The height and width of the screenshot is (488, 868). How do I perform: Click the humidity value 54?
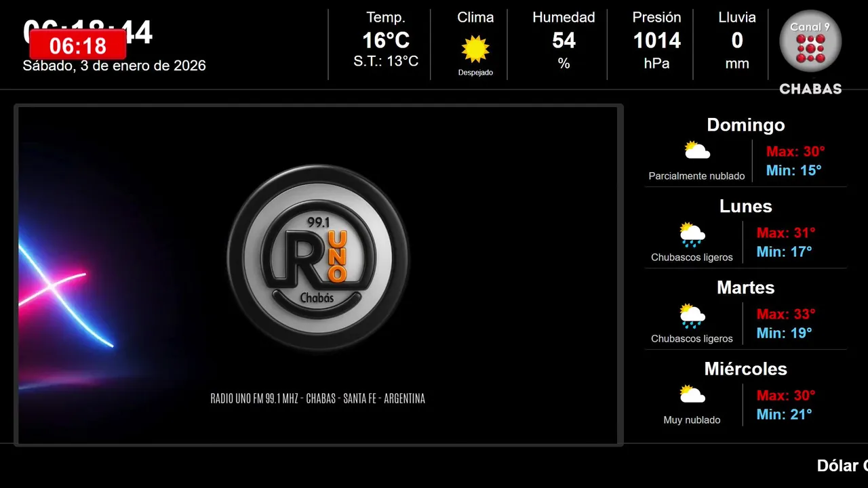coord(564,41)
